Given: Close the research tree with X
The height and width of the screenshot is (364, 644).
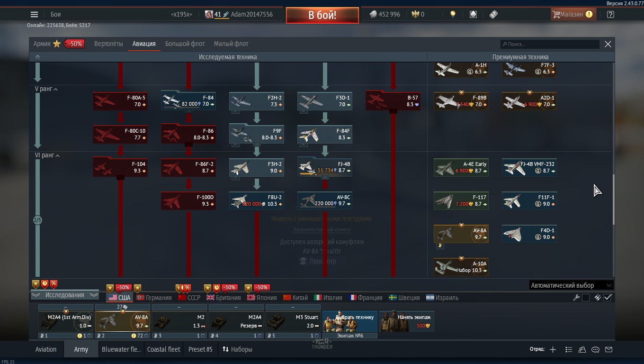Looking at the screenshot, I should 608,44.
